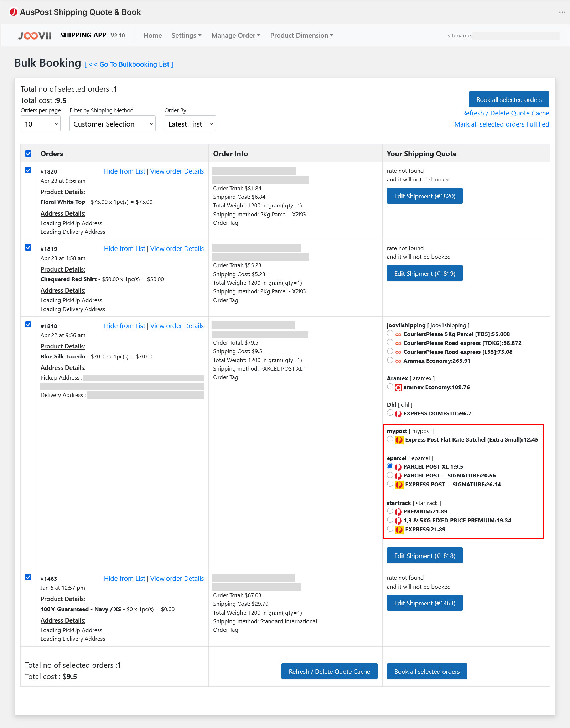
Task: Open the Go To Bulkbooking List link
Action: click(x=129, y=64)
